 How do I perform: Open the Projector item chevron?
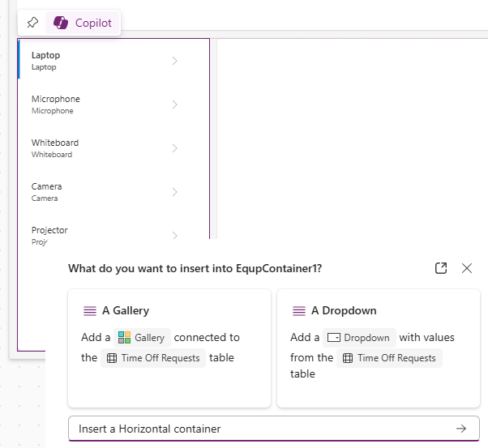[174, 236]
